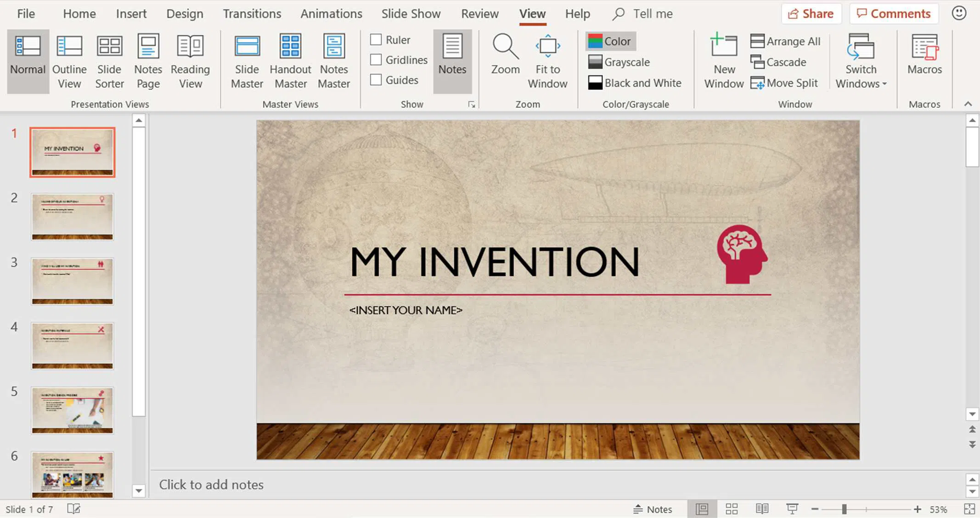Select slide 3 thumbnail
The height and width of the screenshot is (518, 980).
(72, 281)
